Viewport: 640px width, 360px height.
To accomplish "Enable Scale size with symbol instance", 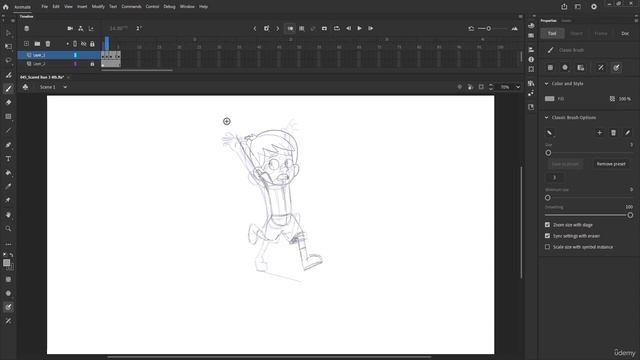I will 547,247.
